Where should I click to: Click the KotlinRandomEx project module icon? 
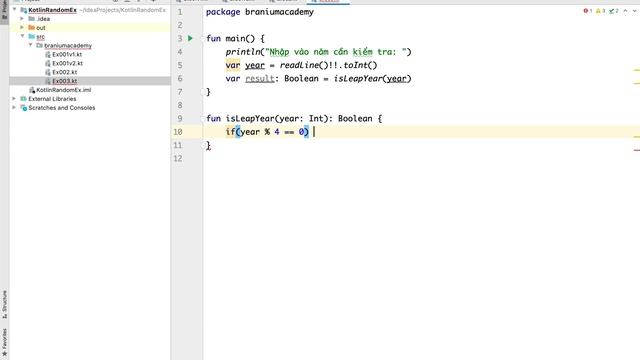24,10
